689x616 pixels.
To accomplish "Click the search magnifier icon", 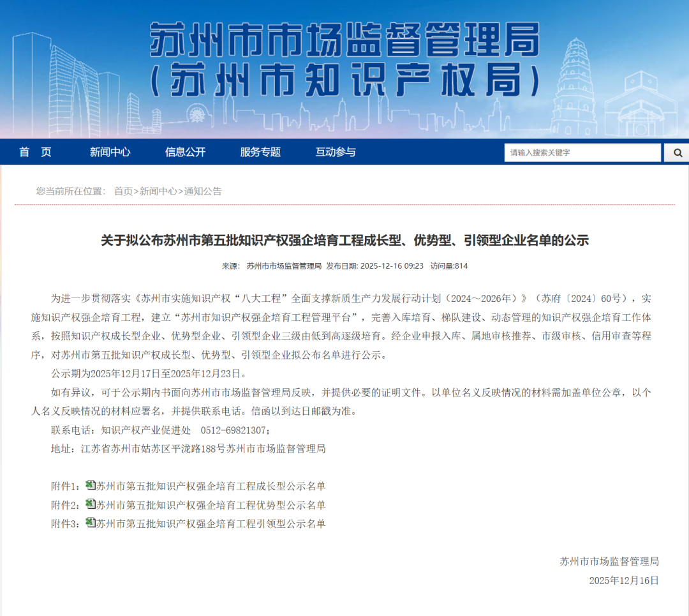I will point(677,153).
